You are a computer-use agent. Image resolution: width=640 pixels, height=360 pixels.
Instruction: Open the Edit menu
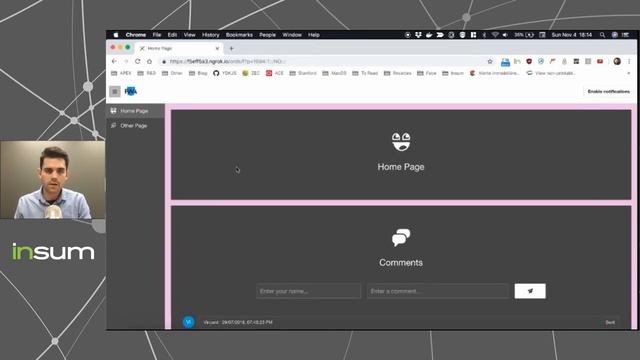[x=172, y=35]
